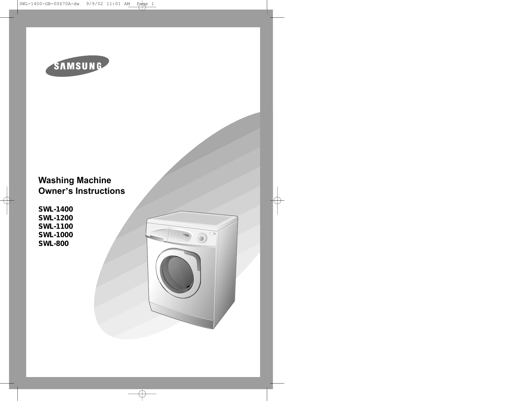The width and height of the screenshot is (532, 417).
Task: Click the left-side registration crosshair mark
Action: point(7,200)
